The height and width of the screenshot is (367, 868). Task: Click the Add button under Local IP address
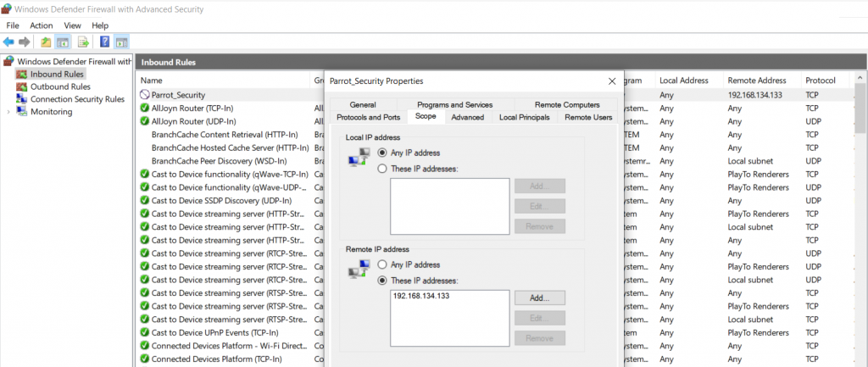point(540,186)
